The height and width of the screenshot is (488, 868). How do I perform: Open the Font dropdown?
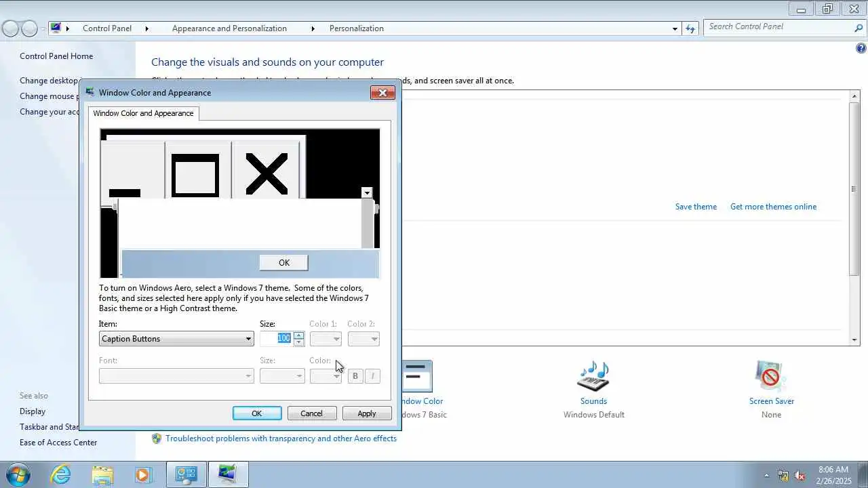[176, 375]
